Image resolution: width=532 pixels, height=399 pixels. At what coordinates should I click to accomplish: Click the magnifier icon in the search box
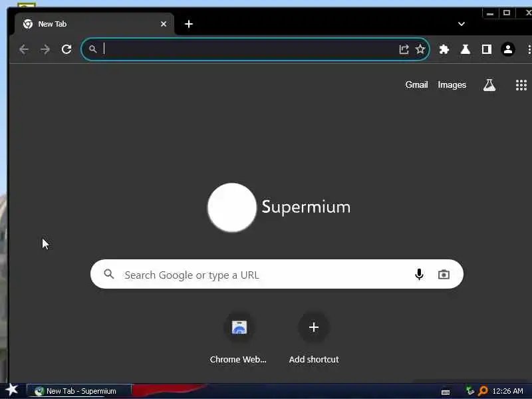(109, 274)
